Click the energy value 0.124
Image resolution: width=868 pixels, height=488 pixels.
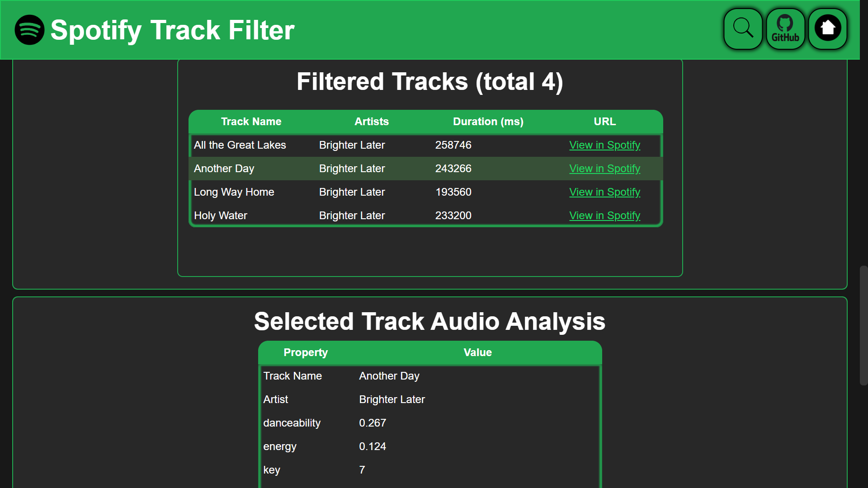(373, 446)
